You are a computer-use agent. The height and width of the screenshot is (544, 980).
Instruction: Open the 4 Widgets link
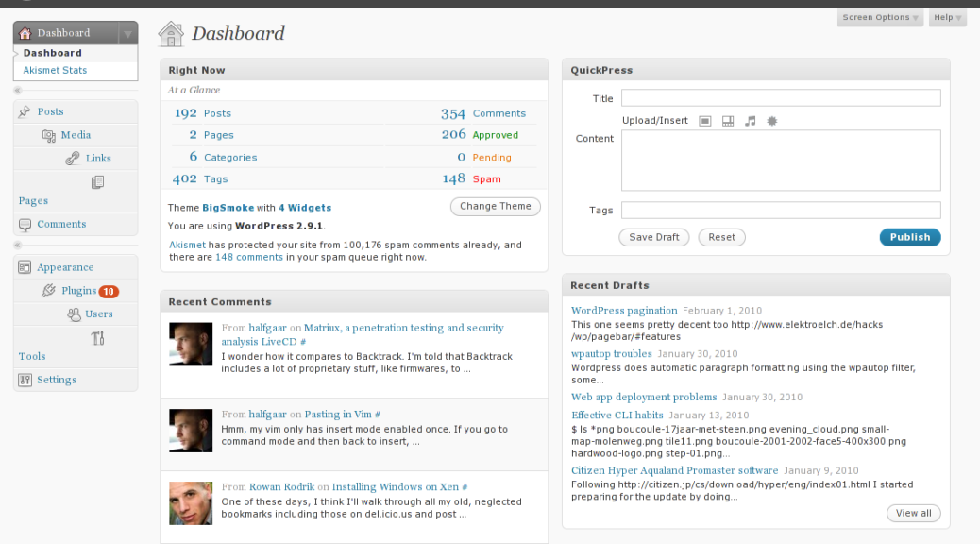(305, 208)
